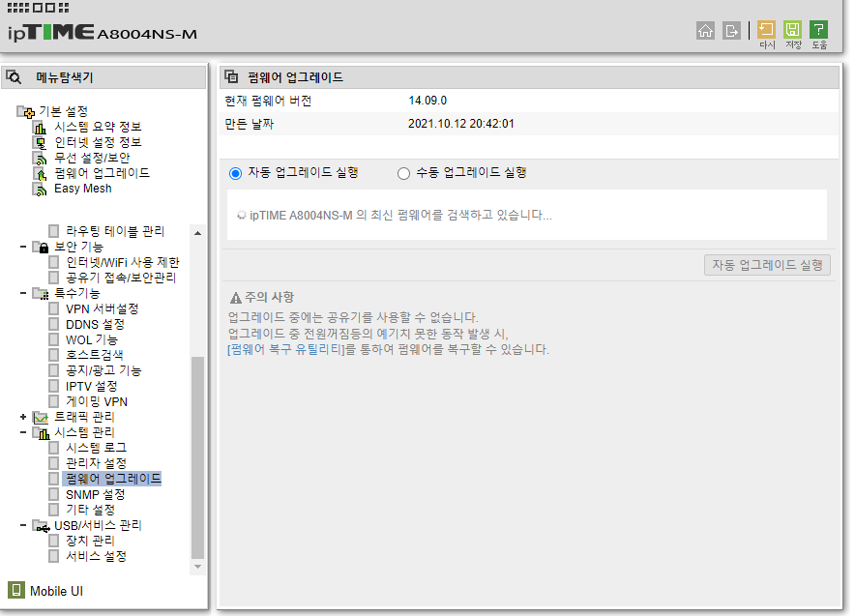Open 장치 관리 menu item
855x616 pixels.
[90, 541]
